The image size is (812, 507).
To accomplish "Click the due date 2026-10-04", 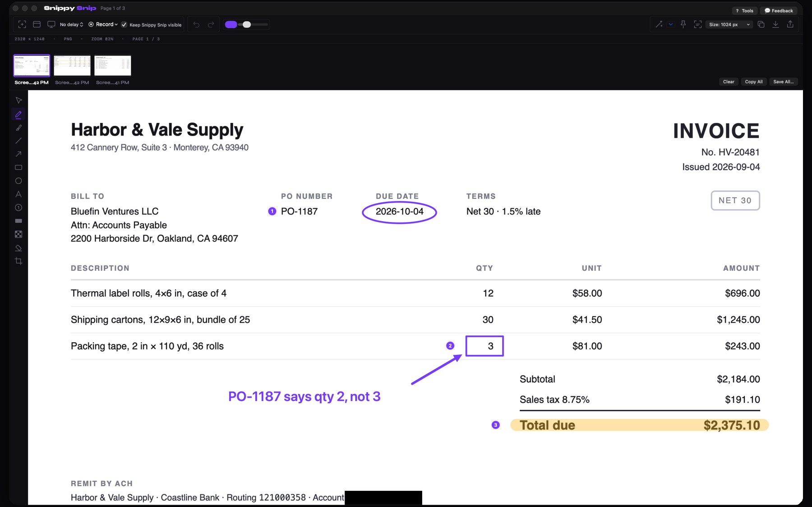I will click(x=400, y=211).
